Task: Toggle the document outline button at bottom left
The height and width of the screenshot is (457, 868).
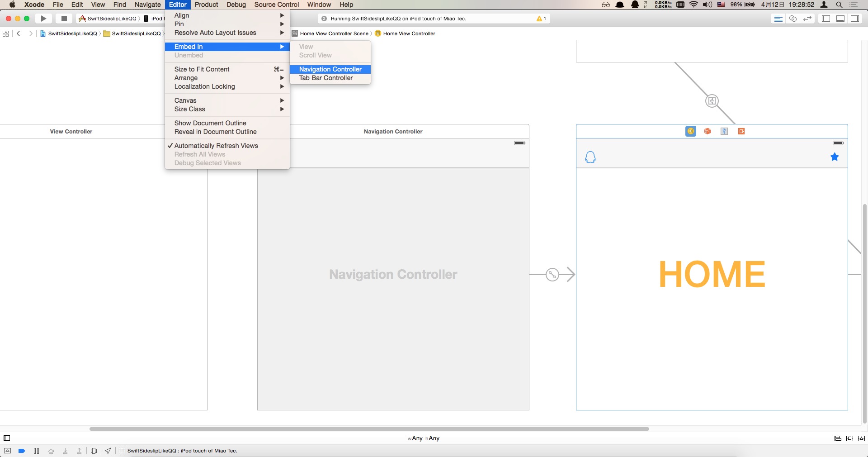Action: (7, 438)
